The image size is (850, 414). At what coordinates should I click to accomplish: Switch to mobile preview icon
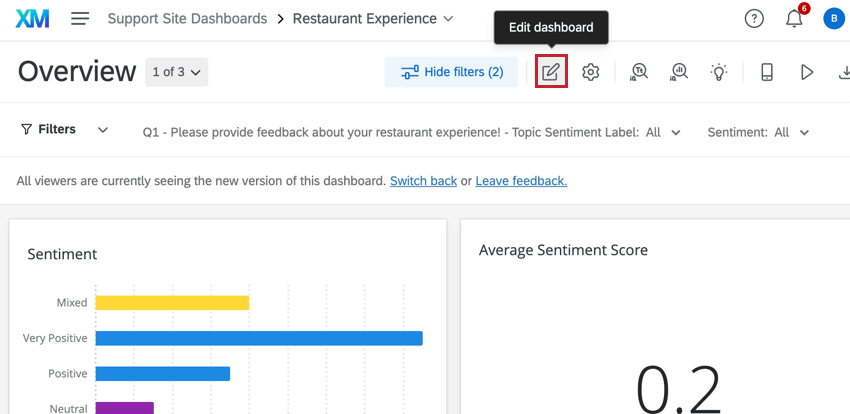(767, 72)
